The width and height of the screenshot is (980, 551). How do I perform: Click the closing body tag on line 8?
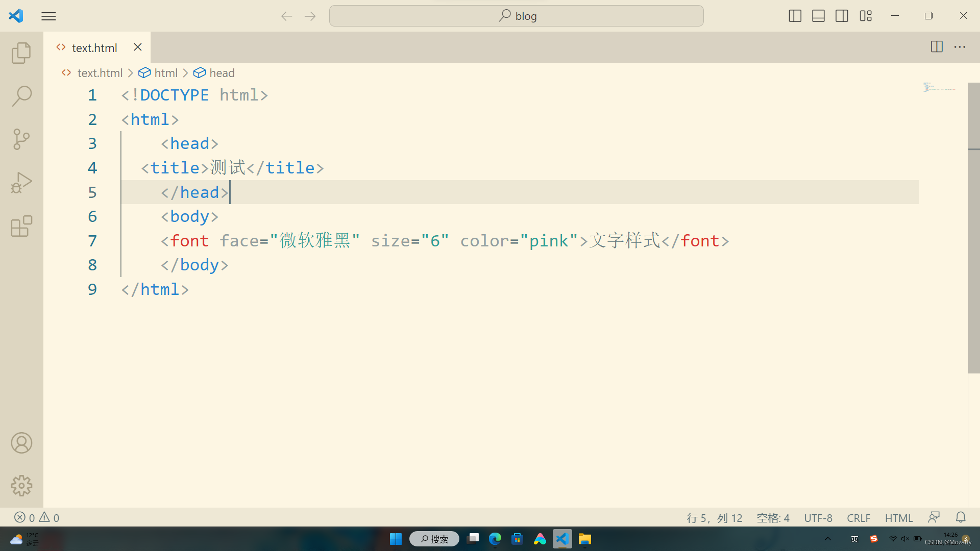point(194,265)
